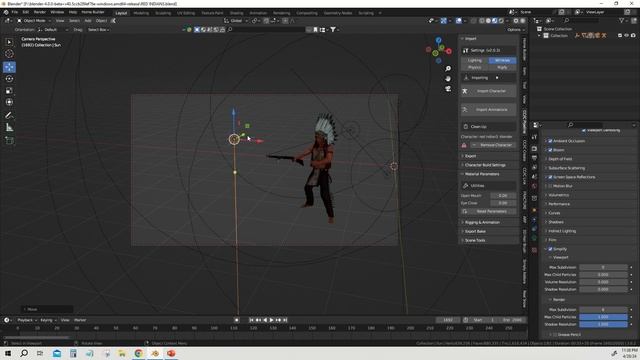Open the Scene properties tab icon

534,177
